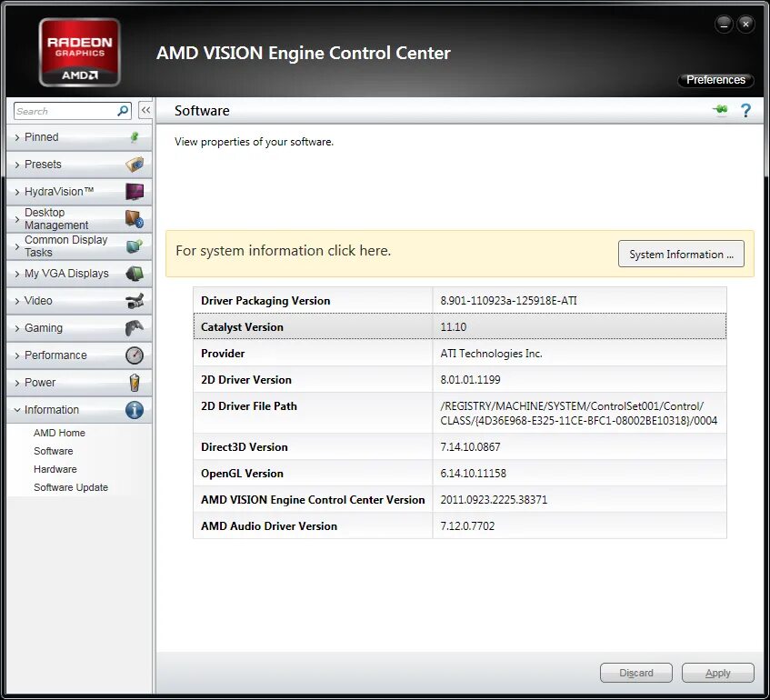Select the Driver Packaging Version row
Screen dimensions: 770x700
460,300
